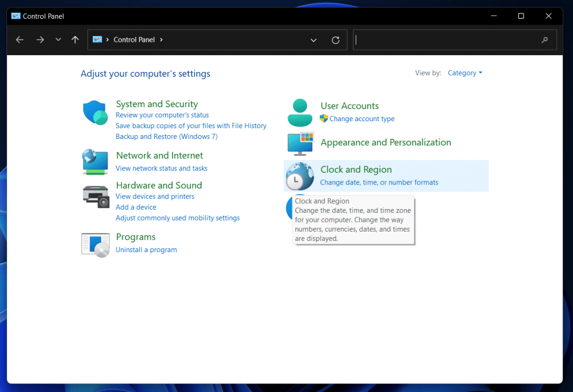Select the Hardware and Sound printer icon
The width and height of the screenshot is (573, 392).
point(95,196)
